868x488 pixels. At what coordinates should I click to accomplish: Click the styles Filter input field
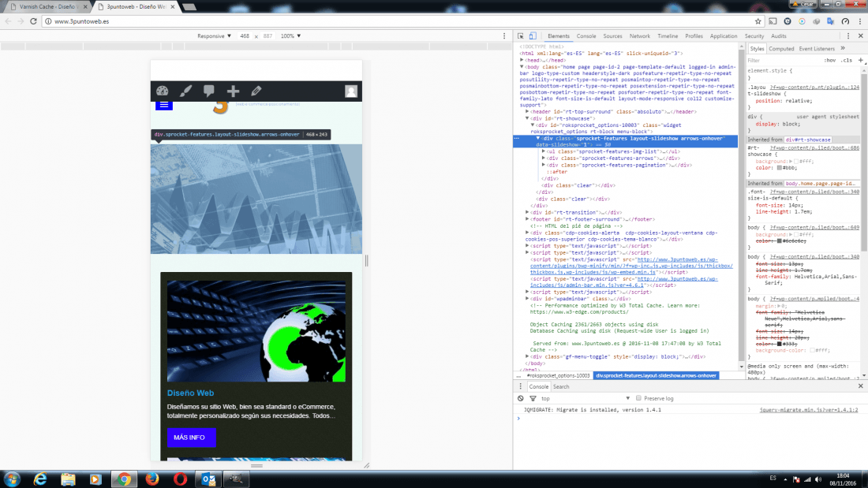pos(784,60)
